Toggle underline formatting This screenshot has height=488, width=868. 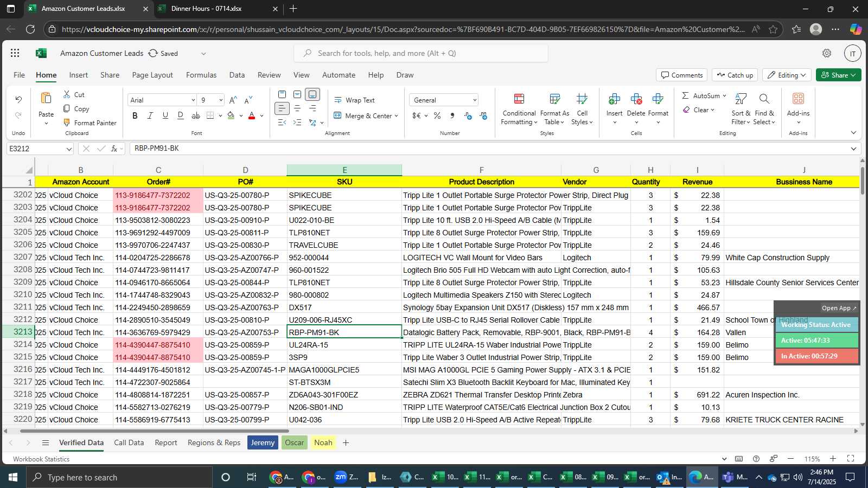pyautogui.click(x=165, y=115)
